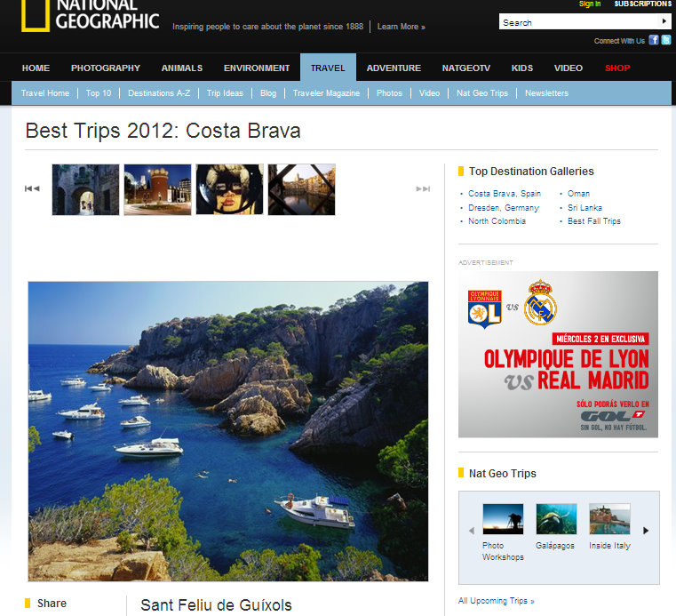Viewport: 676px width, 616px height.
Task: Open Traveler Magazine submenu link
Action: pyautogui.click(x=326, y=93)
